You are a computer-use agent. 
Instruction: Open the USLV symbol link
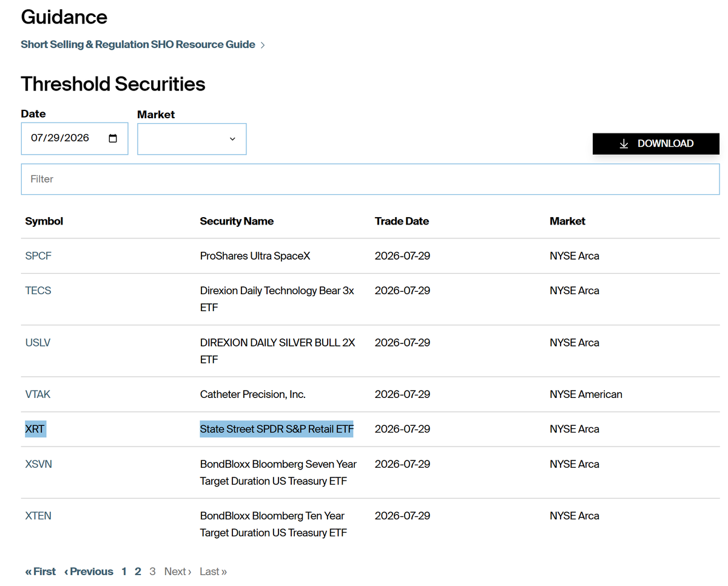click(x=38, y=343)
